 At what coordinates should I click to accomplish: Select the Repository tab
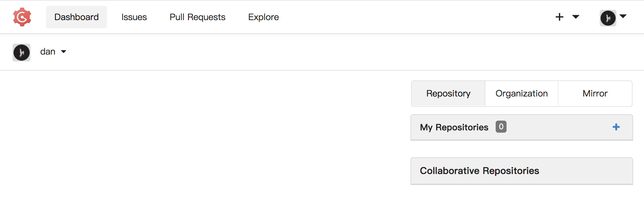tap(448, 94)
